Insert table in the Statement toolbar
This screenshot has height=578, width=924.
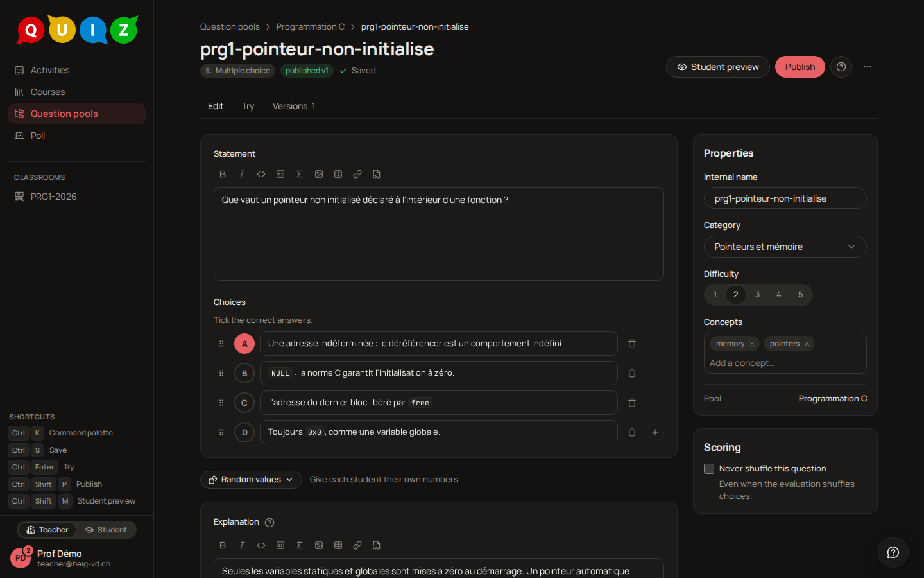point(338,174)
